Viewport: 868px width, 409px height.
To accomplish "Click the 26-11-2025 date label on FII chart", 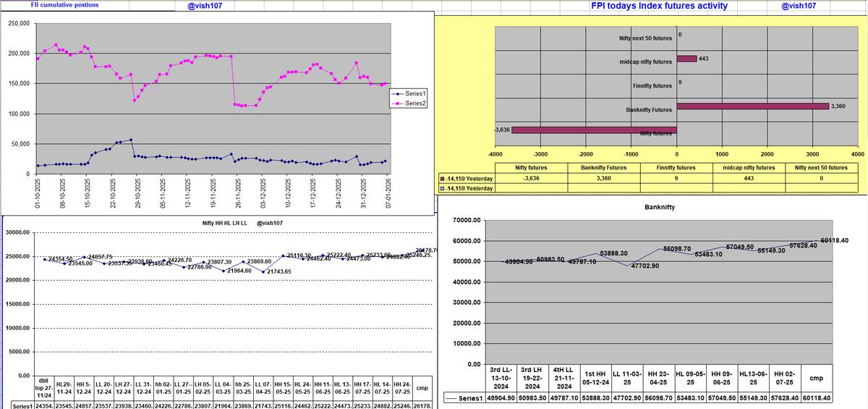I will (x=237, y=194).
